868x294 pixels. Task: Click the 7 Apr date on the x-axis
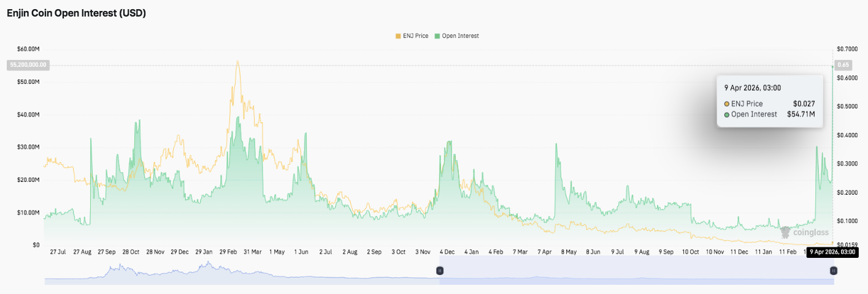pos(545,252)
